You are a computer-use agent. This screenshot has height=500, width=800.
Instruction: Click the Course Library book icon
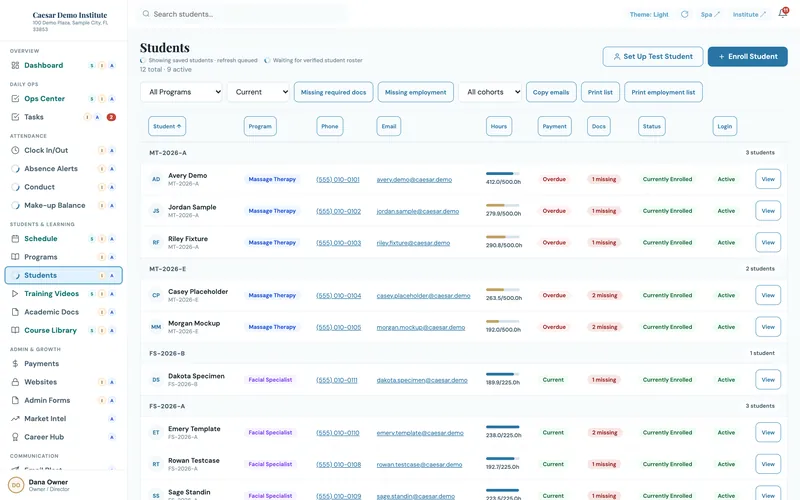15,330
